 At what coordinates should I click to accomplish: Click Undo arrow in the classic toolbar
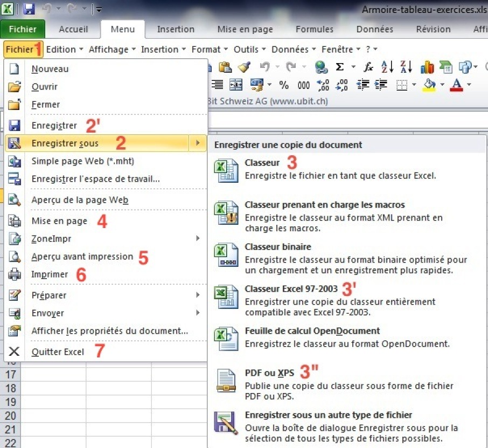point(264,67)
